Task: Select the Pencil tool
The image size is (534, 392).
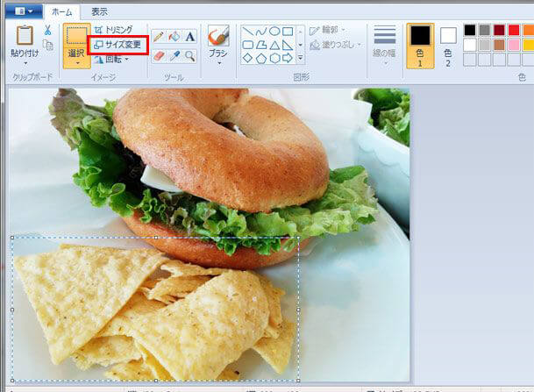Action: point(159,36)
